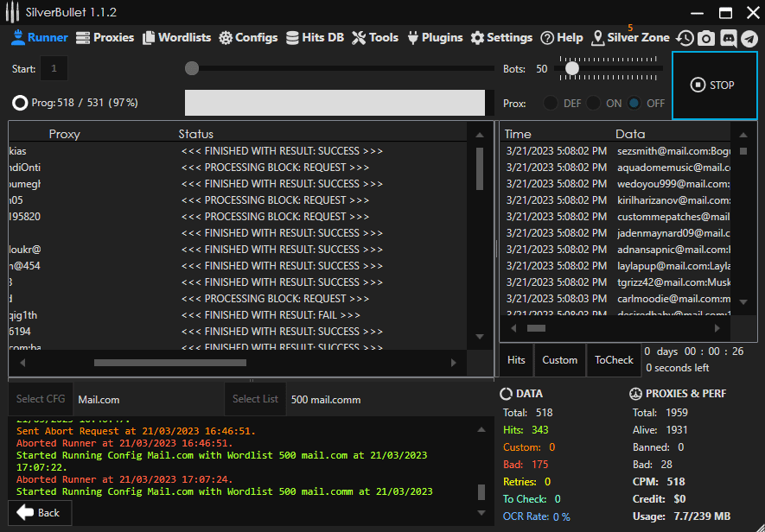Click the Select CFG button
765x532 pixels.
point(41,399)
